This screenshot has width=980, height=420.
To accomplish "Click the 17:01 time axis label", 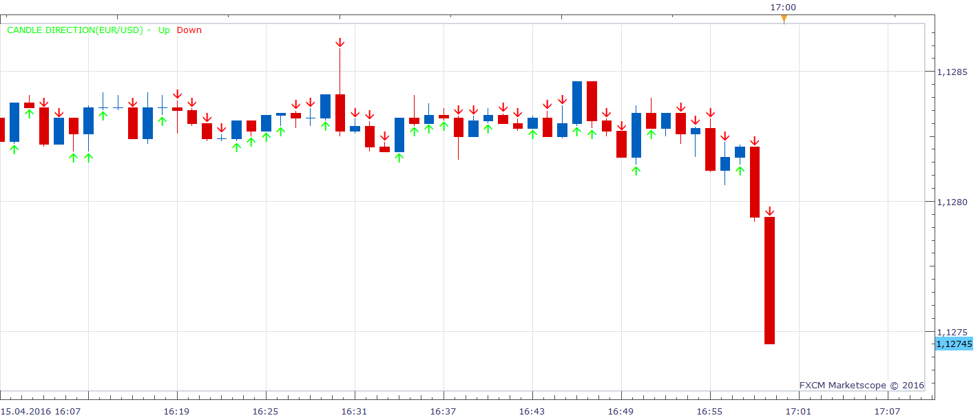I will pyautogui.click(x=798, y=411).
